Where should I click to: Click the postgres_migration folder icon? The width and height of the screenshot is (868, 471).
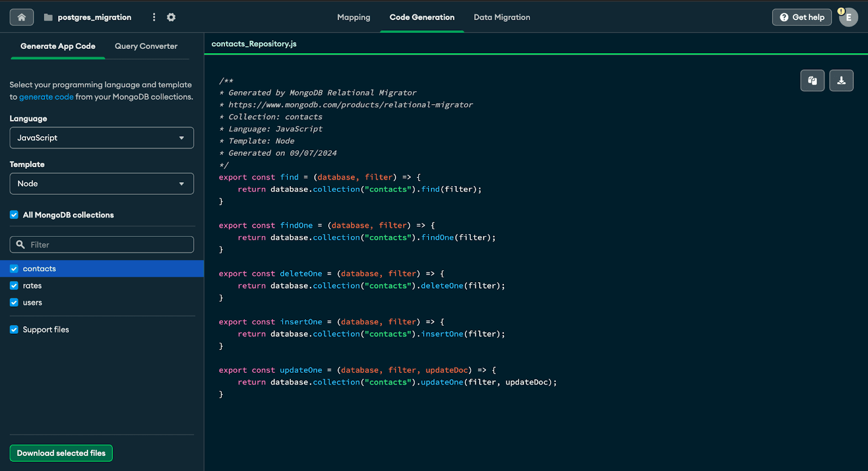point(48,17)
